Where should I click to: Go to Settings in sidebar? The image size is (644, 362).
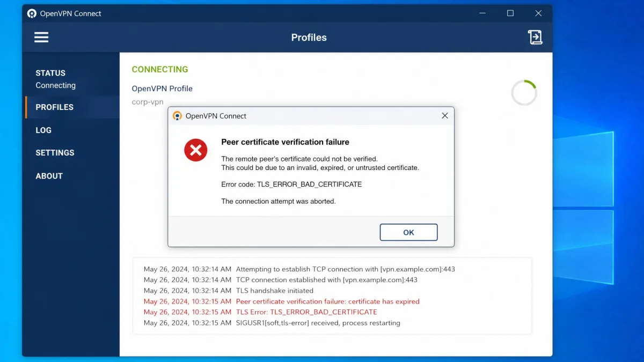point(55,153)
